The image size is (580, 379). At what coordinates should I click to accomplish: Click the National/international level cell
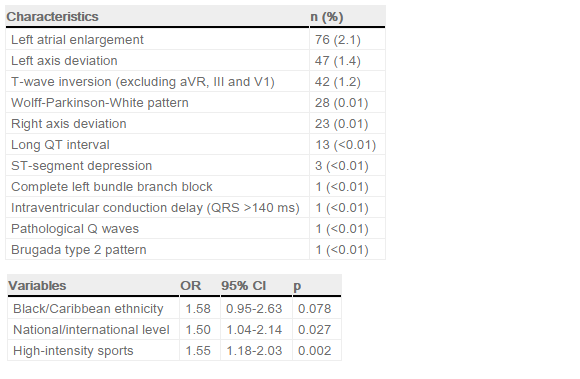coord(93,329)
